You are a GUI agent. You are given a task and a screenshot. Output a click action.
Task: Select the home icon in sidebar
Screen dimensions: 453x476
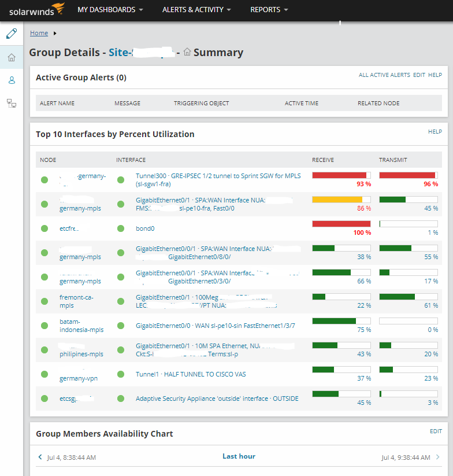pyautogui.click(x=12, y=57)
